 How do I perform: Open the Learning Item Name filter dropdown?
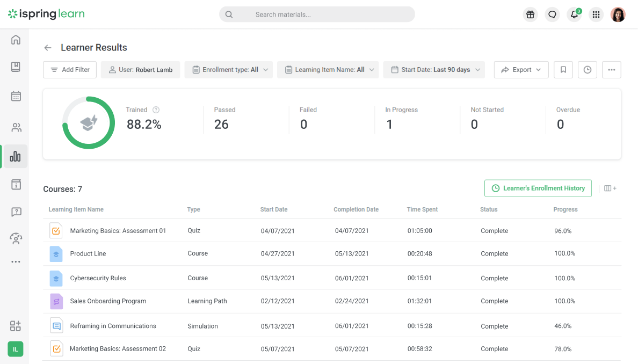[328, 69]
